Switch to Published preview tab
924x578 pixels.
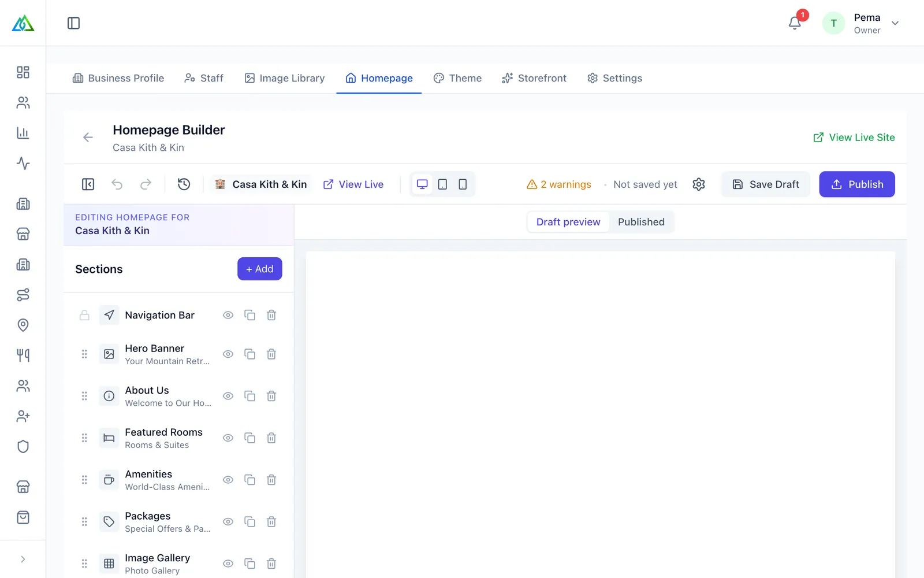tap(641, 222)
